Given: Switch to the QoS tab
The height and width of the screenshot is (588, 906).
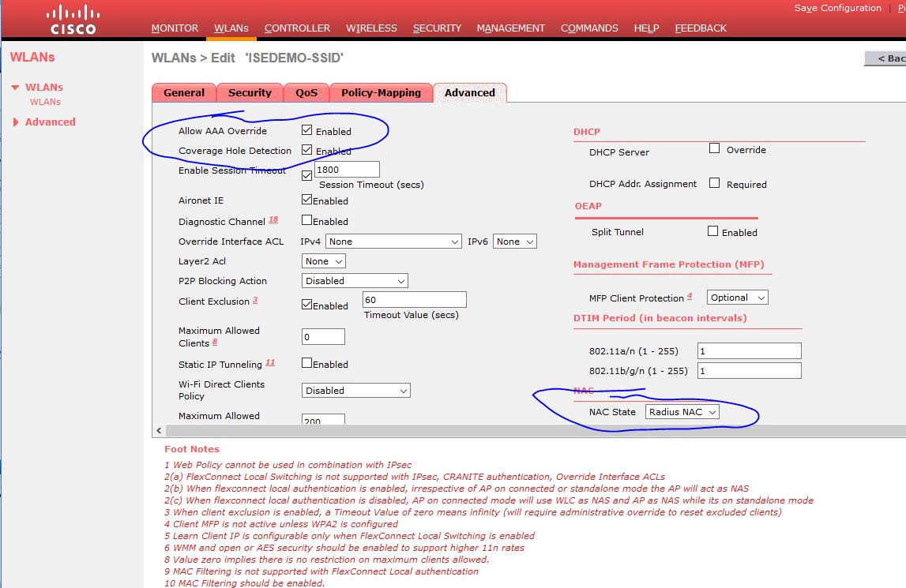Looking at the screenshot, I should tap(306, 92).
